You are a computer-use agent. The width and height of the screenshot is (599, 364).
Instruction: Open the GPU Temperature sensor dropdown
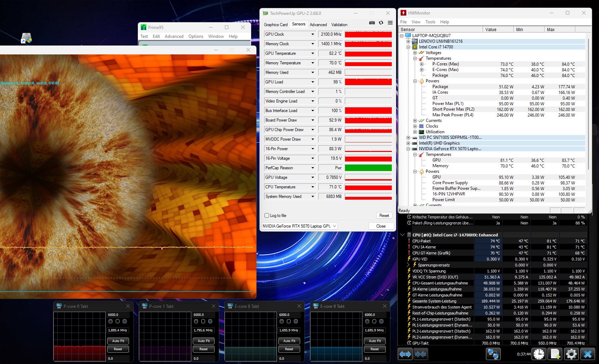click(x=313, y=53)
